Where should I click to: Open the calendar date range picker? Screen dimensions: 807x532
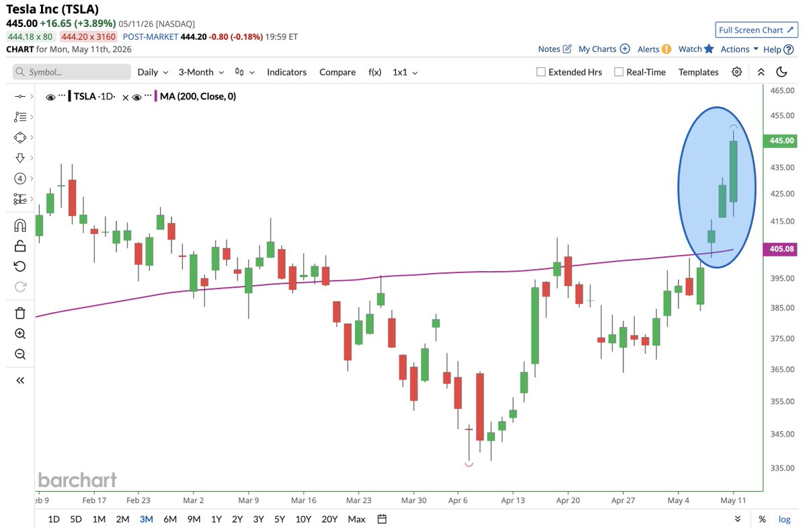click(x=382, y=519)
